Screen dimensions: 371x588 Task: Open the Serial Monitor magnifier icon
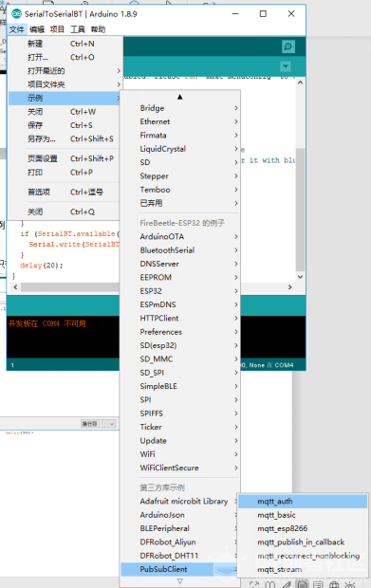point(288,46)
